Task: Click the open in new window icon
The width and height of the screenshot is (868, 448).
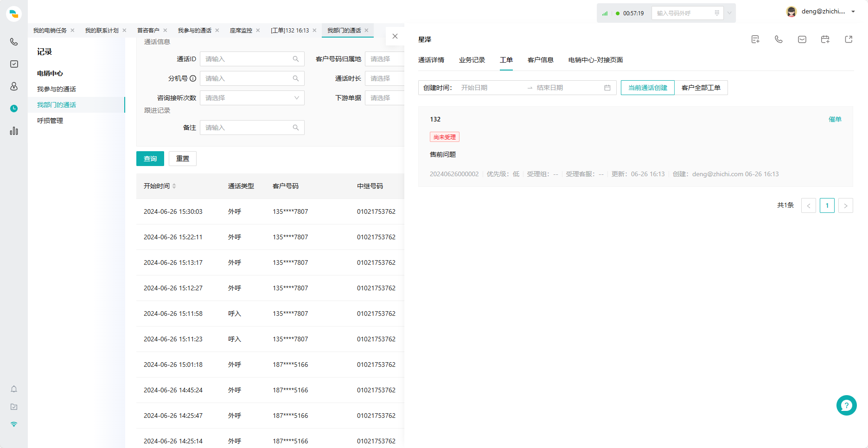Action: click(849, 39)
